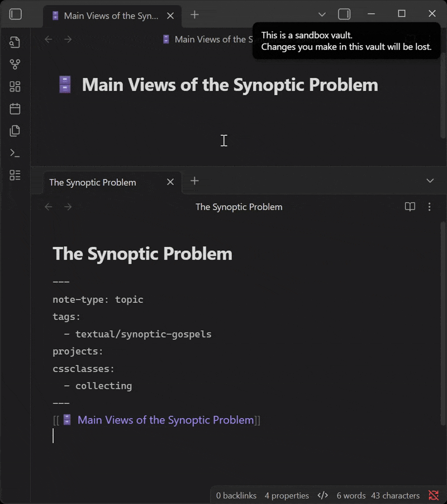This screenshot has width=447, height=504.
Task: Open the lower pane tab list chevron
Action: click(x=430, y=180)
